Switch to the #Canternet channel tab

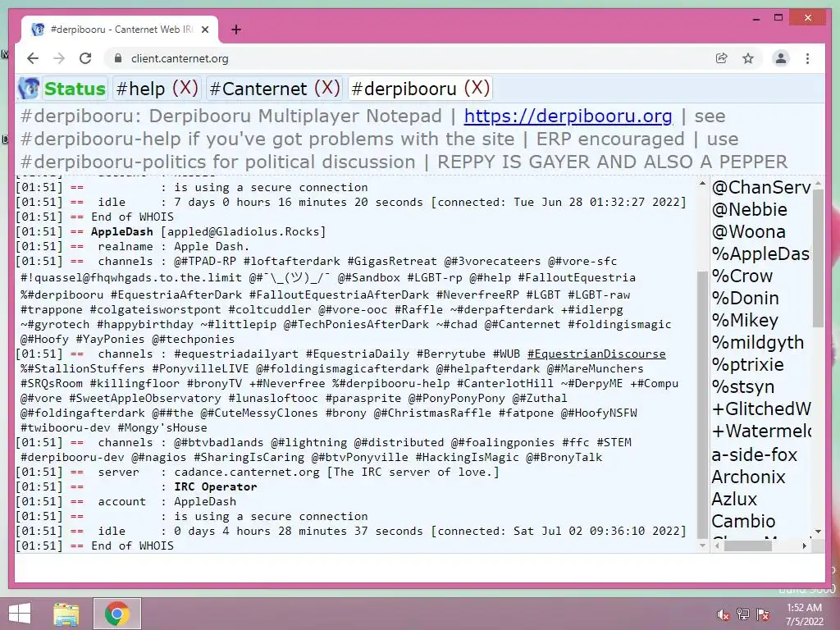tap(258, 89)
